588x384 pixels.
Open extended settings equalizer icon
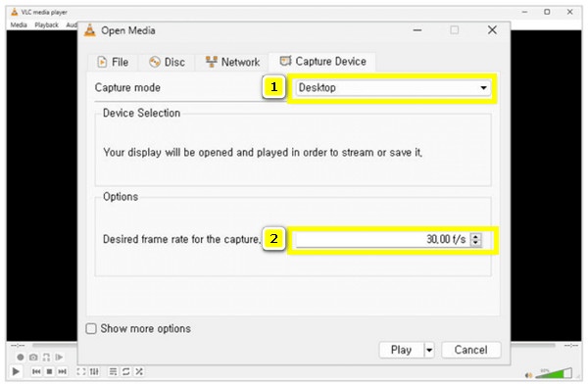[94, 371]
